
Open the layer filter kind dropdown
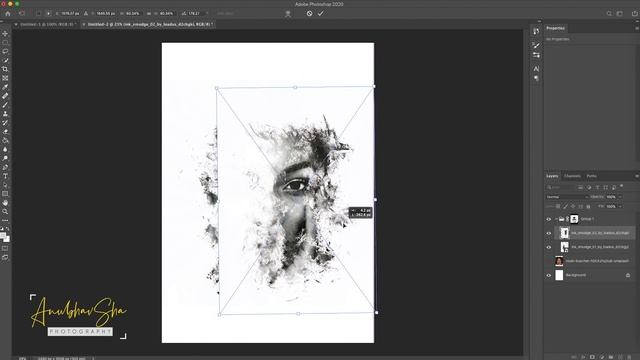click(x=561, y=187)
